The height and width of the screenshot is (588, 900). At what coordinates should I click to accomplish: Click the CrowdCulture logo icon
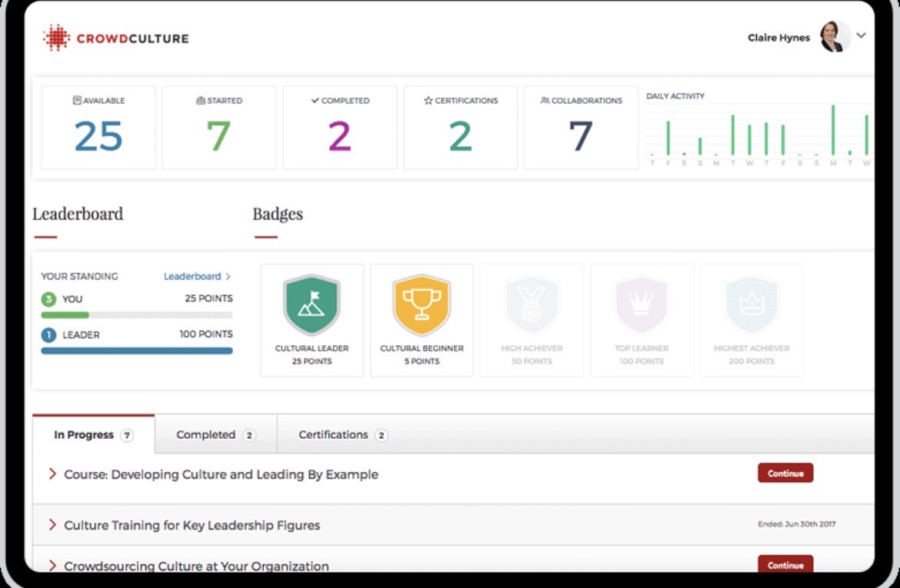point(57,36)
